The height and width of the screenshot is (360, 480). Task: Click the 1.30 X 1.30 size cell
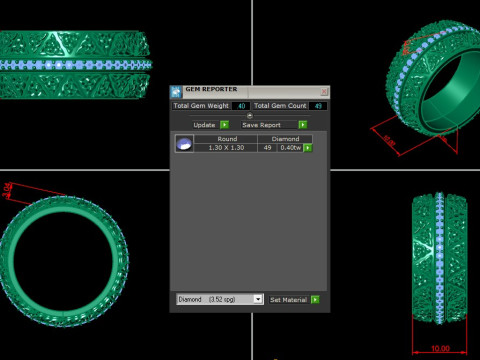click(226, 148)
